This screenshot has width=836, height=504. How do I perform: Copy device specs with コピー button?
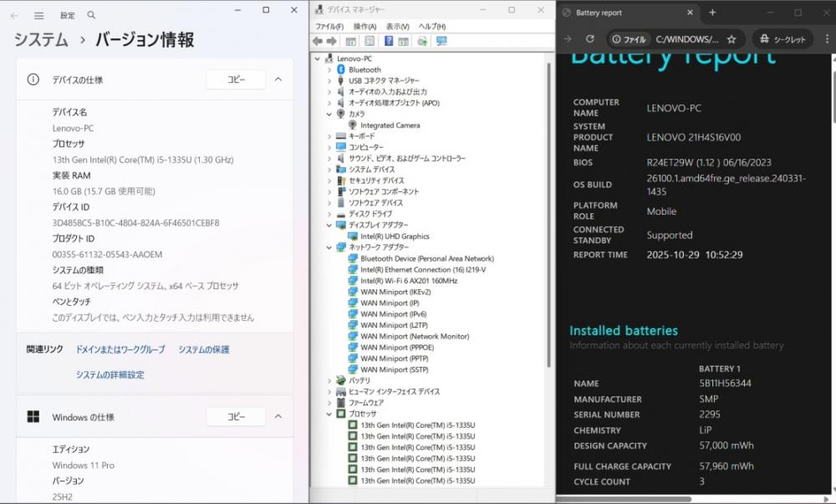pos(236,79)
